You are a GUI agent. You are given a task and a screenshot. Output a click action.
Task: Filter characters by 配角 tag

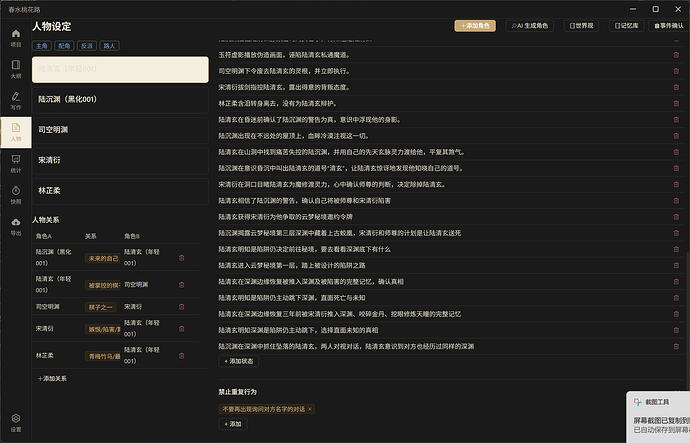64,46
